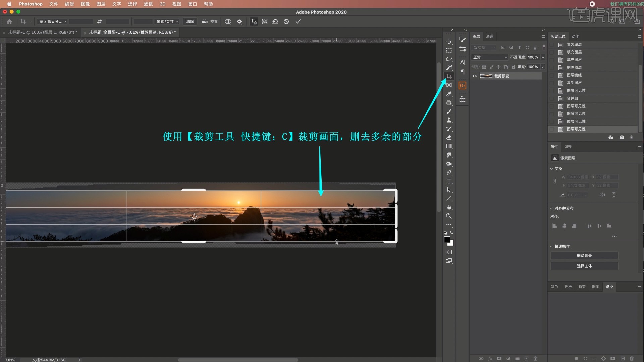Open layer filter type dropdown
This screenshot has height=362, width=644.
(x=483, y=47)
